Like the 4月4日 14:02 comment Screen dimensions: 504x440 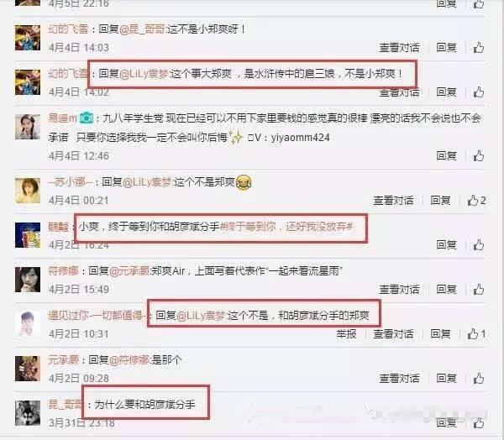479,92
